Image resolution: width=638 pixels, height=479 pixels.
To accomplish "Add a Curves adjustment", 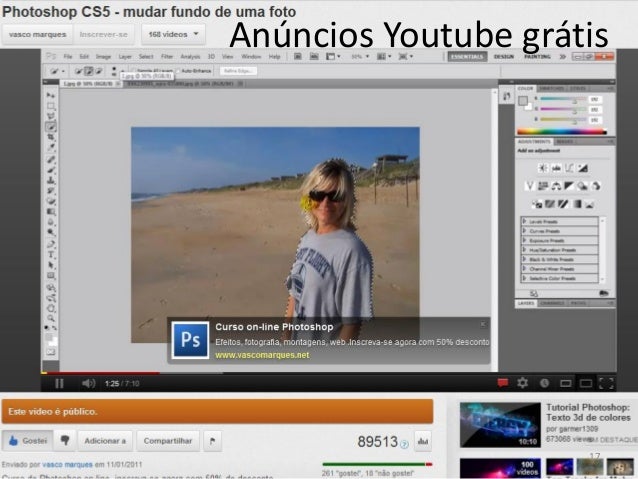I will tap(569, 168).
